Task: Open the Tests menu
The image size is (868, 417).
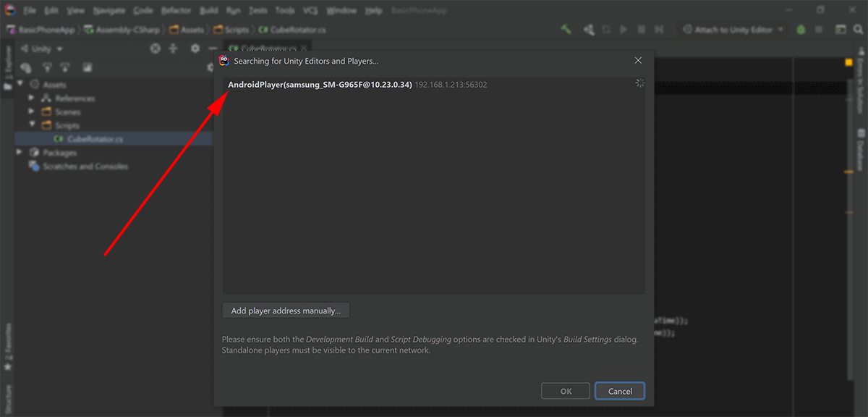Action: pos(258,11)
